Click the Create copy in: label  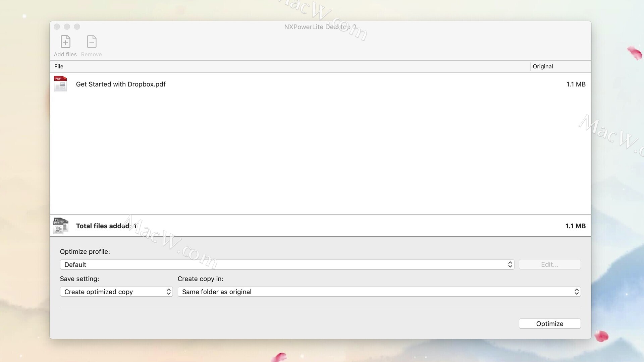tap(200, 279)
